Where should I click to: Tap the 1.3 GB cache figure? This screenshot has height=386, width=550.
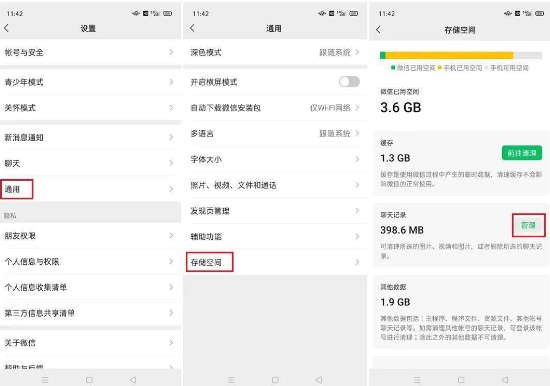pos(395,158)
